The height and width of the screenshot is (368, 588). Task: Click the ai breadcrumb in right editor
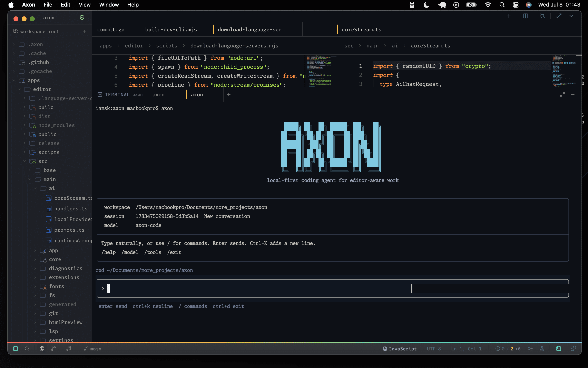(x=395, y=46)
